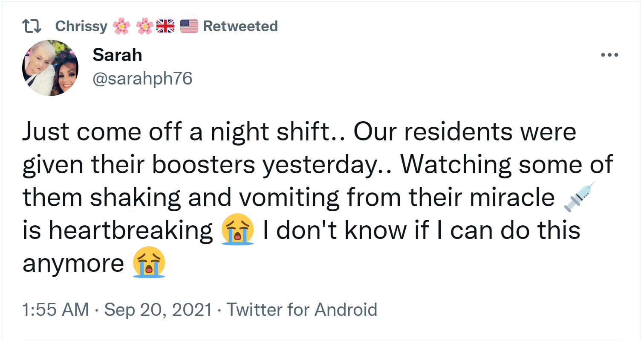Click the "Twitter for Android" source link
644x341 pixels.
302,309
